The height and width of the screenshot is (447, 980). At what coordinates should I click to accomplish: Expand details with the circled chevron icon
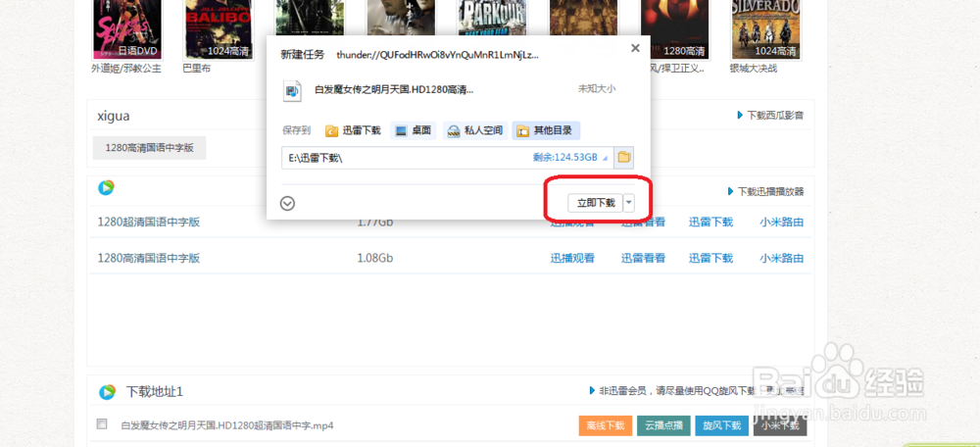point(287,203)
